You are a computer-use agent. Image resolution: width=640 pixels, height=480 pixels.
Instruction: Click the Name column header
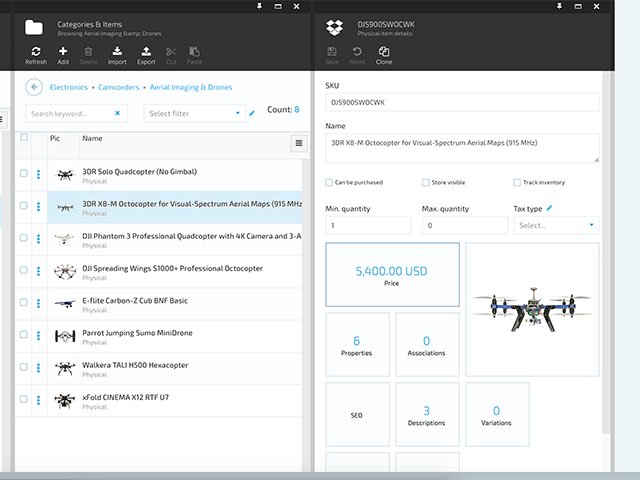tap(92, 138)
